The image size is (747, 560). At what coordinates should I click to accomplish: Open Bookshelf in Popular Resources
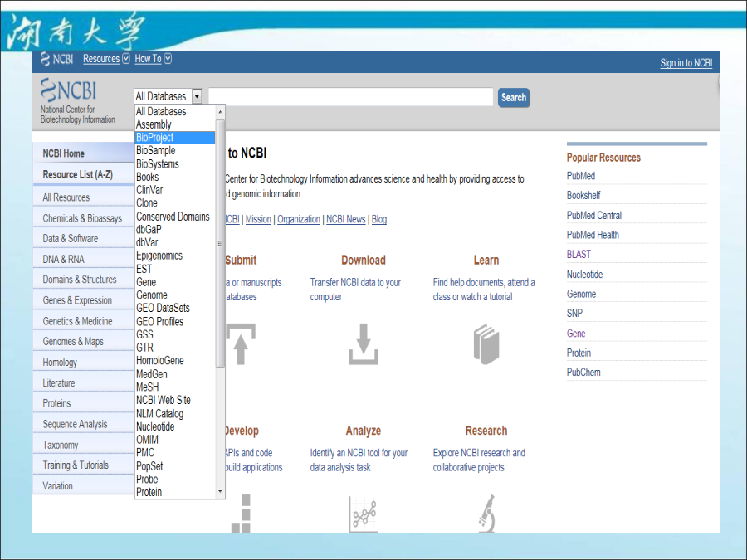tap(583, 195)
